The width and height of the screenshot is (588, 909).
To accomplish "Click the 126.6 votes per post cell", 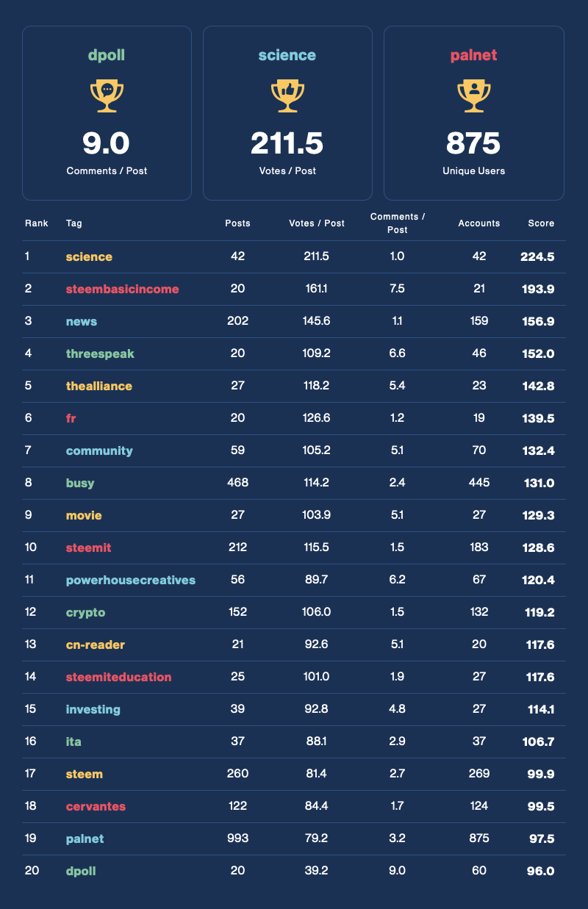I will pos(317,418).
